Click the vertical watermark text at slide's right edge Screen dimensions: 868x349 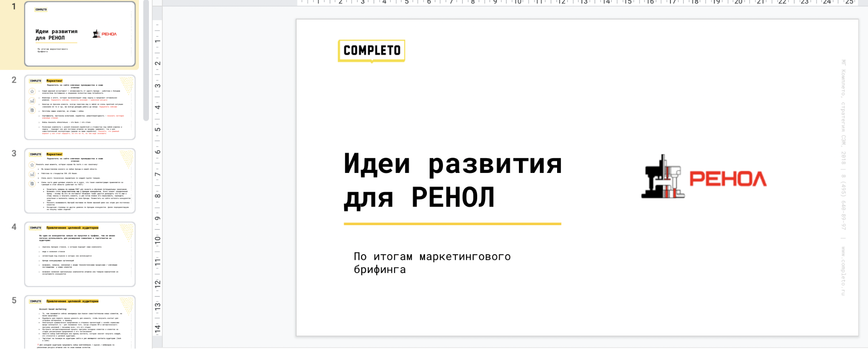click(843, 177)
